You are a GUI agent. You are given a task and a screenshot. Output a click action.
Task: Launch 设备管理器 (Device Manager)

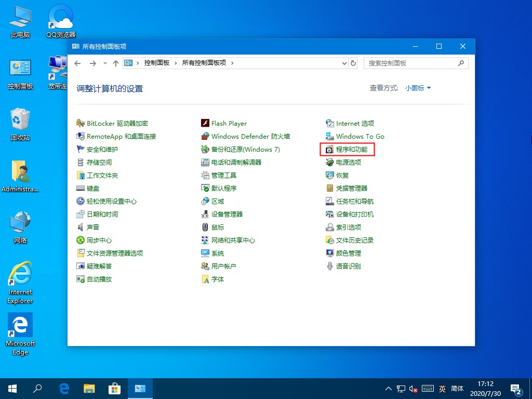point(227,214)
